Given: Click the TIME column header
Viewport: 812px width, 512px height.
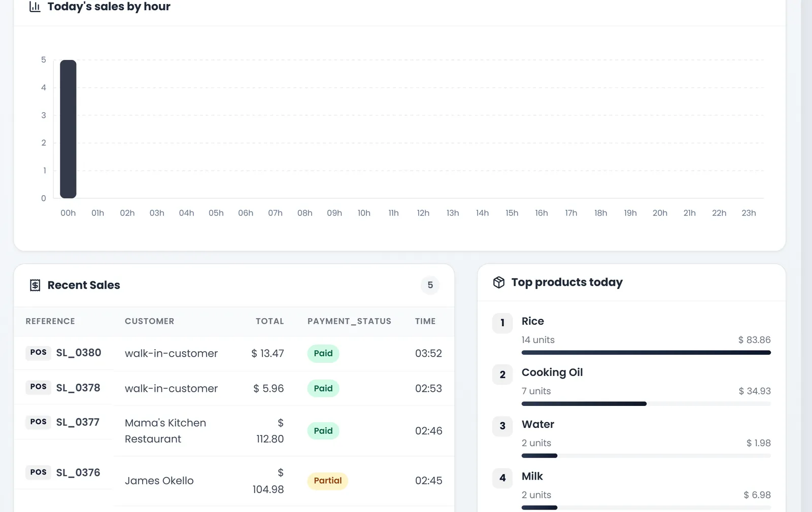Looking at the screenshot, I should [x=425, y=321].
